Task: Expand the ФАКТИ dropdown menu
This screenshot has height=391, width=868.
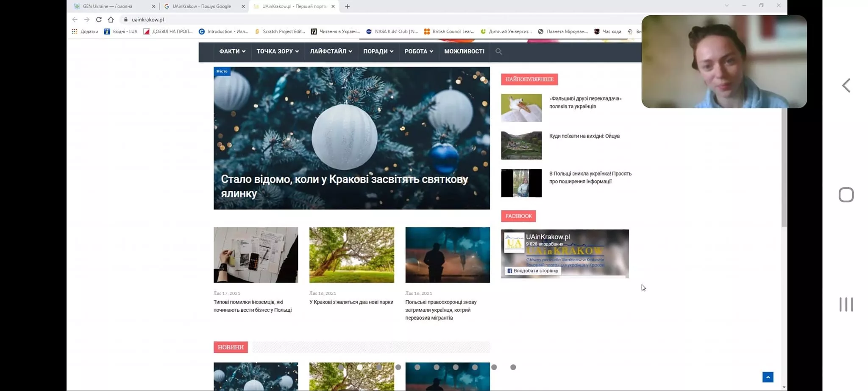Action: coord(232,51)
